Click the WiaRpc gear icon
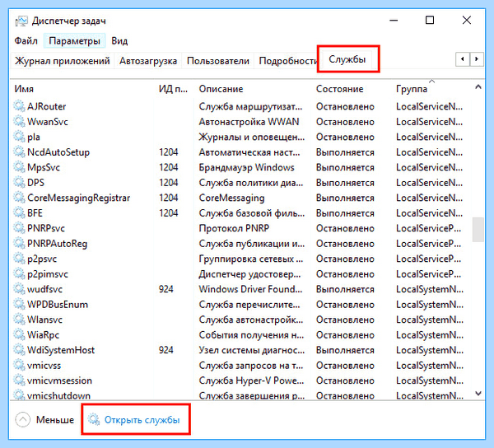The image size is (494, 448). click(x=19, y=334)
